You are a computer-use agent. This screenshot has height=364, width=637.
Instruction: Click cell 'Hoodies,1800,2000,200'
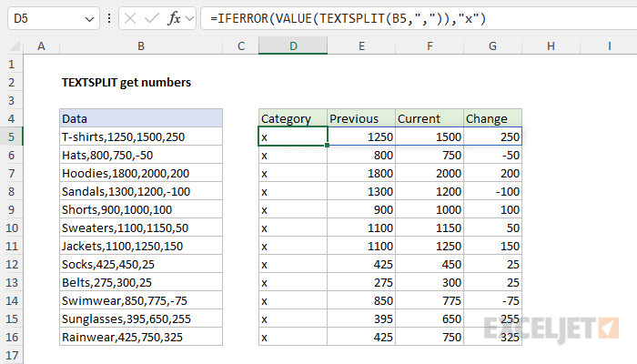click(x=141, y=174)
